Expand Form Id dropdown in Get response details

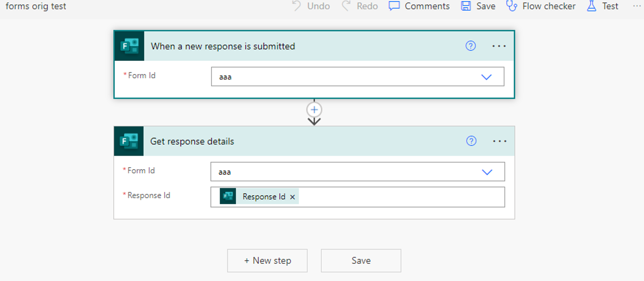click(487, 172)
